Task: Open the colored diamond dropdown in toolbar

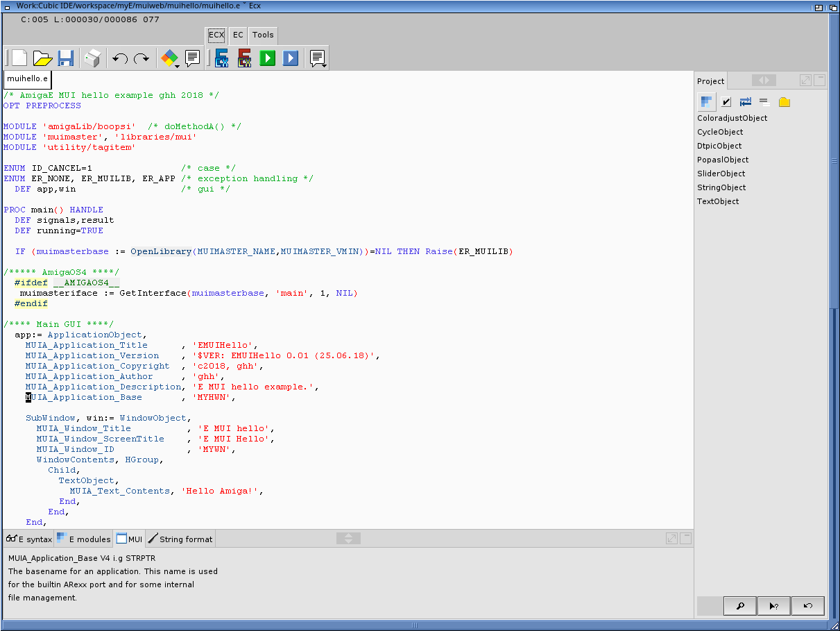Action: point(170,58)
